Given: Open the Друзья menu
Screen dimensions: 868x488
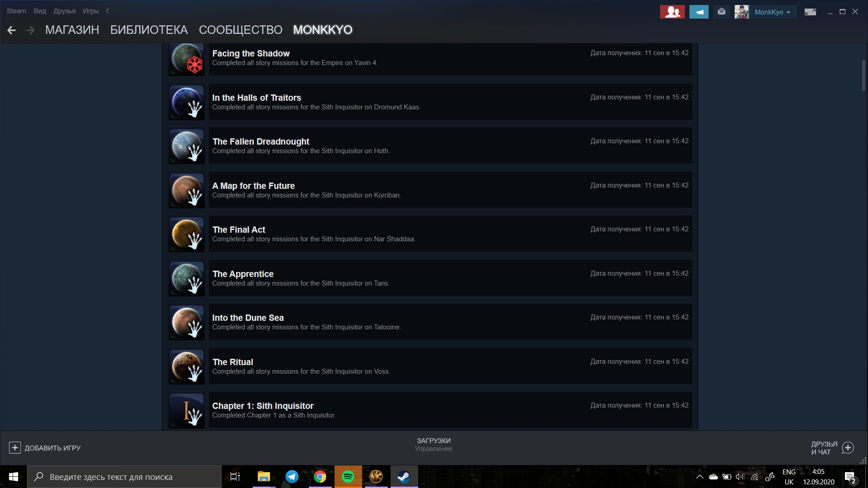Looking at the screenshot, I should coord(64,11).
